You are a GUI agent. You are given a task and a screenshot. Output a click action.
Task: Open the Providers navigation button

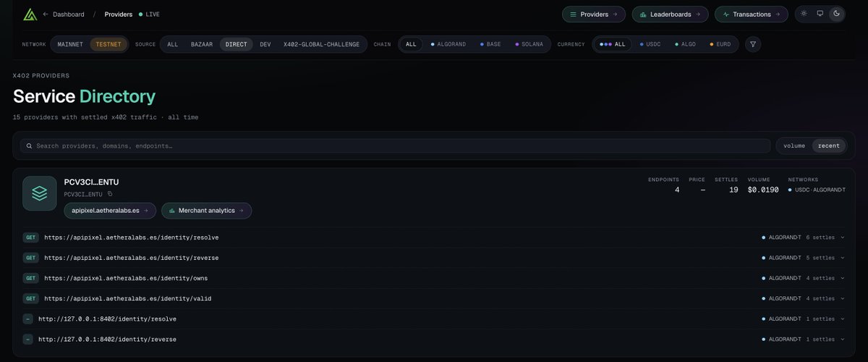(x=594, y=14)
